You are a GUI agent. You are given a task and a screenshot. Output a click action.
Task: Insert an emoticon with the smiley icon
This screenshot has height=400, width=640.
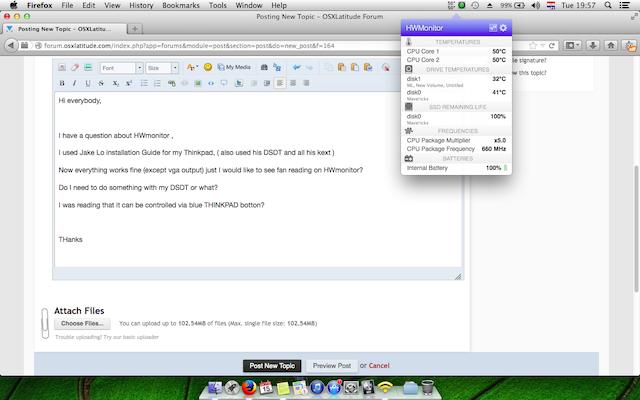(207, 67)
